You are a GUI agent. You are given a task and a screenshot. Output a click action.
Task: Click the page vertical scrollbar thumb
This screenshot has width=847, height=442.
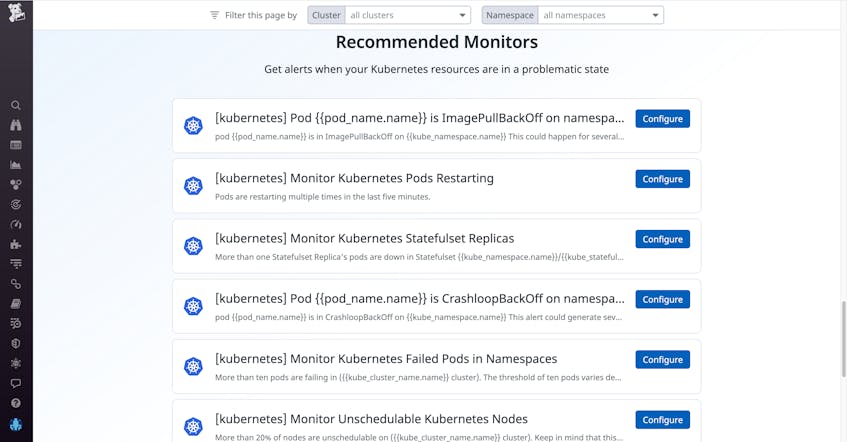pos(844,339)
